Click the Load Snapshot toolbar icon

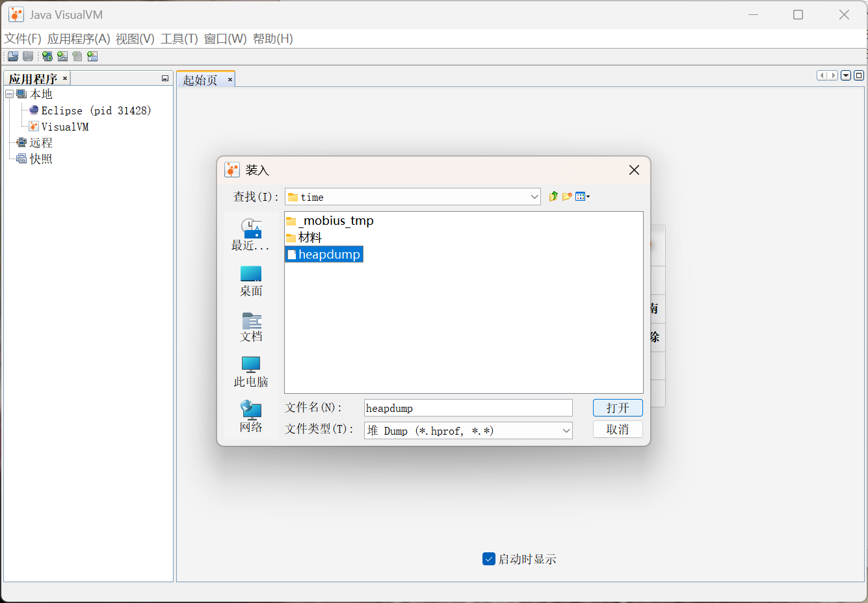(x=13, y=57)
